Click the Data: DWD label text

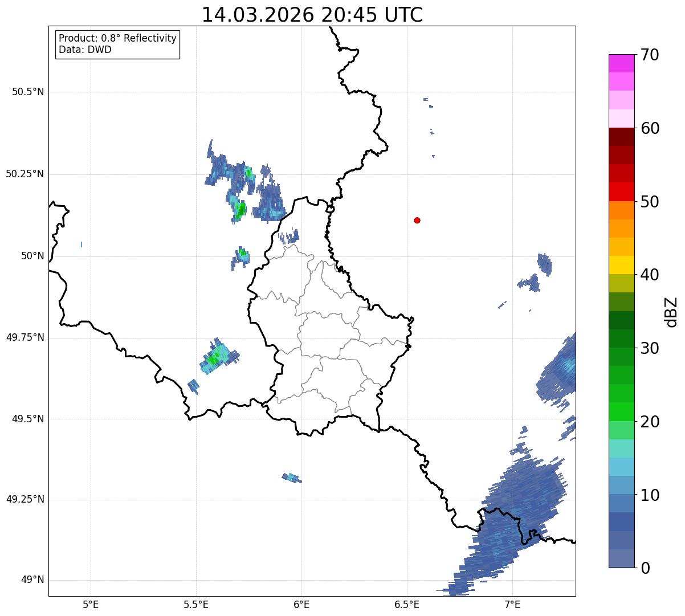point(85,50)
